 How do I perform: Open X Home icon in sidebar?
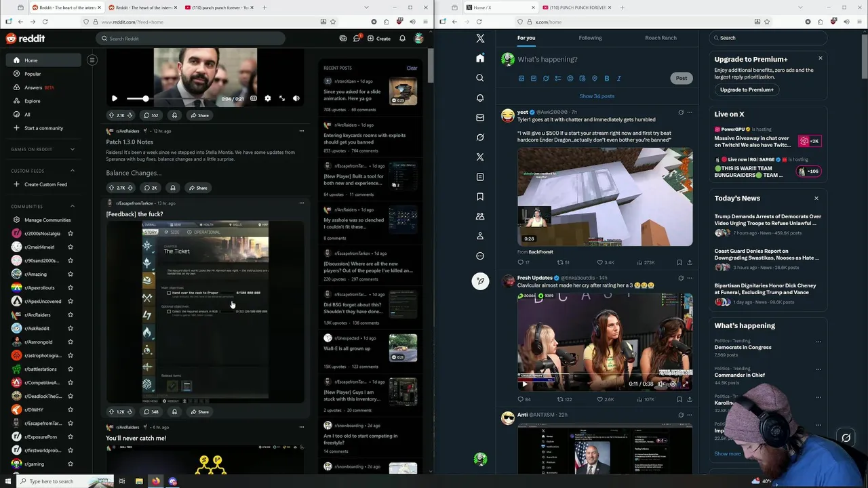coord(480,58)
